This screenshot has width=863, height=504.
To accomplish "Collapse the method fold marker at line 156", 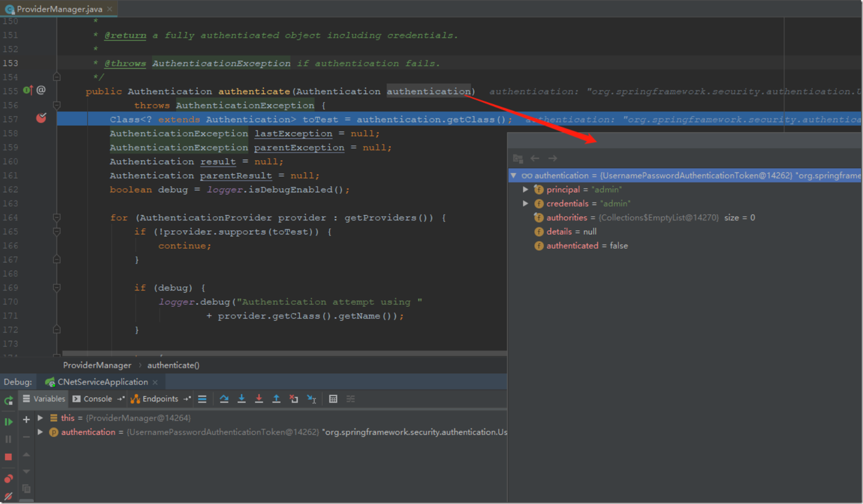I will point(57,105).
